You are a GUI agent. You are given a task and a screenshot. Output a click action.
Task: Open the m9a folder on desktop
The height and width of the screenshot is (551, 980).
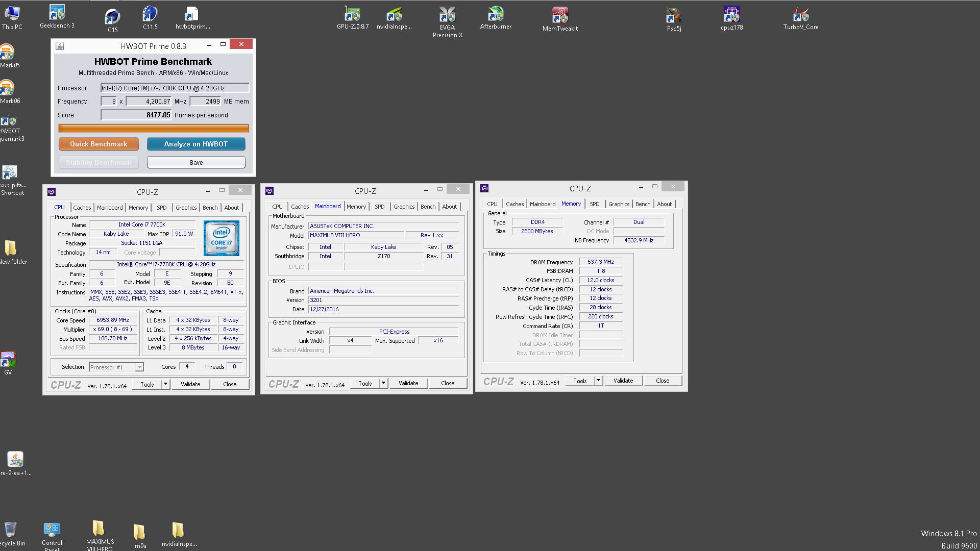click(x=140, y=536)
